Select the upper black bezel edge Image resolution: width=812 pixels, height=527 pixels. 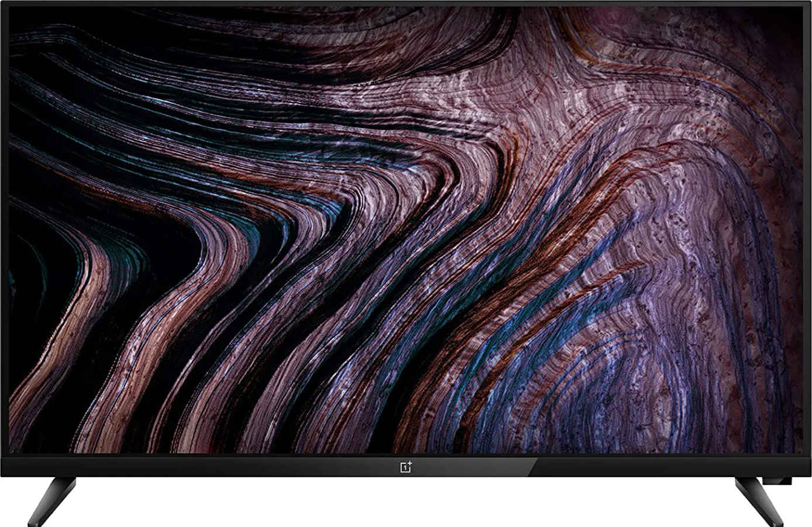[x=406, y=5]
